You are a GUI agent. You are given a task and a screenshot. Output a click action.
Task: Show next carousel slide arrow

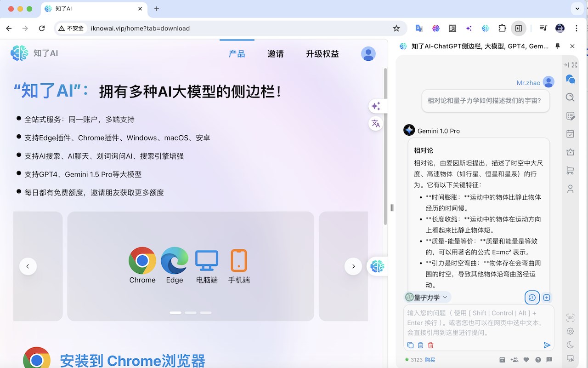pos(353,266)
